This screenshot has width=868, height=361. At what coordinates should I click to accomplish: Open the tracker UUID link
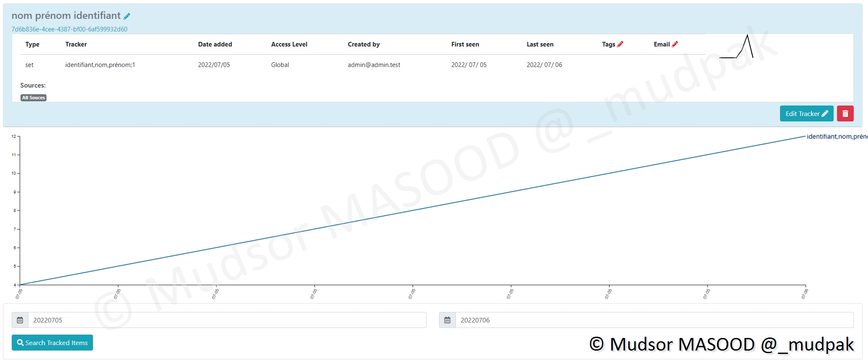[x=70, y=29]
